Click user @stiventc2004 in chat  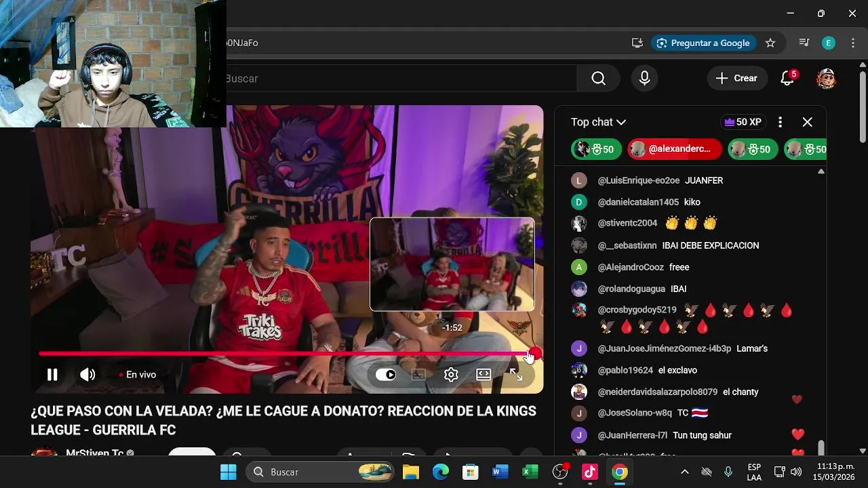tap(627, 223)
